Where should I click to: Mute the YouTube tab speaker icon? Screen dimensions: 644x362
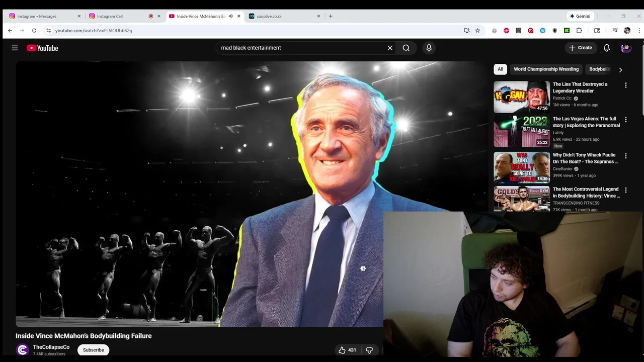[230, 16]
